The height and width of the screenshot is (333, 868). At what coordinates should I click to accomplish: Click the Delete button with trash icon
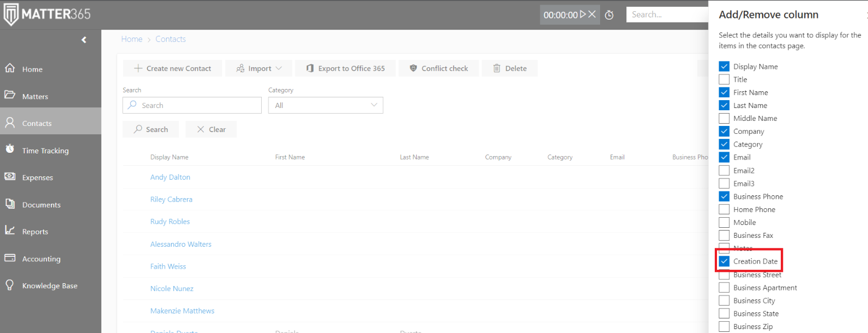(x=510, y=68)
